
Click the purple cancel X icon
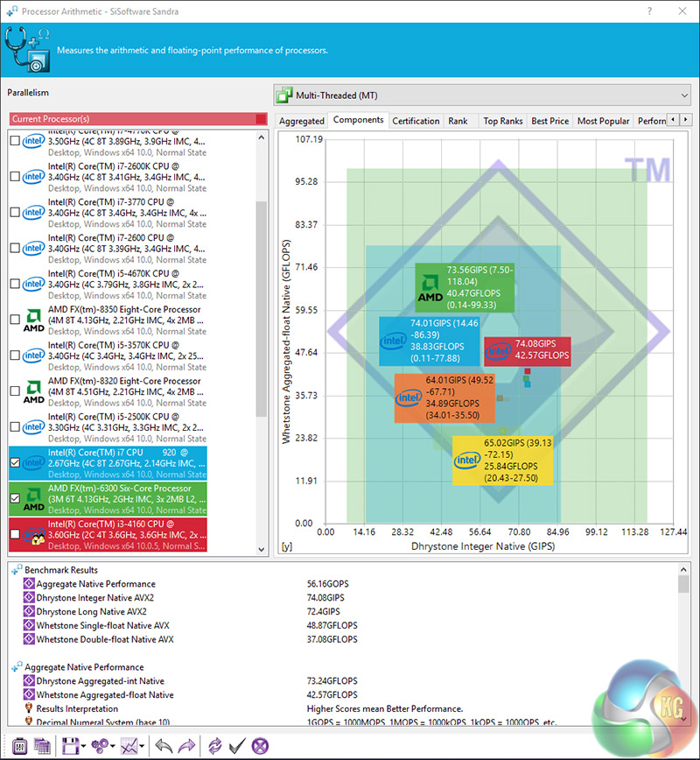[x=260, y=746]
